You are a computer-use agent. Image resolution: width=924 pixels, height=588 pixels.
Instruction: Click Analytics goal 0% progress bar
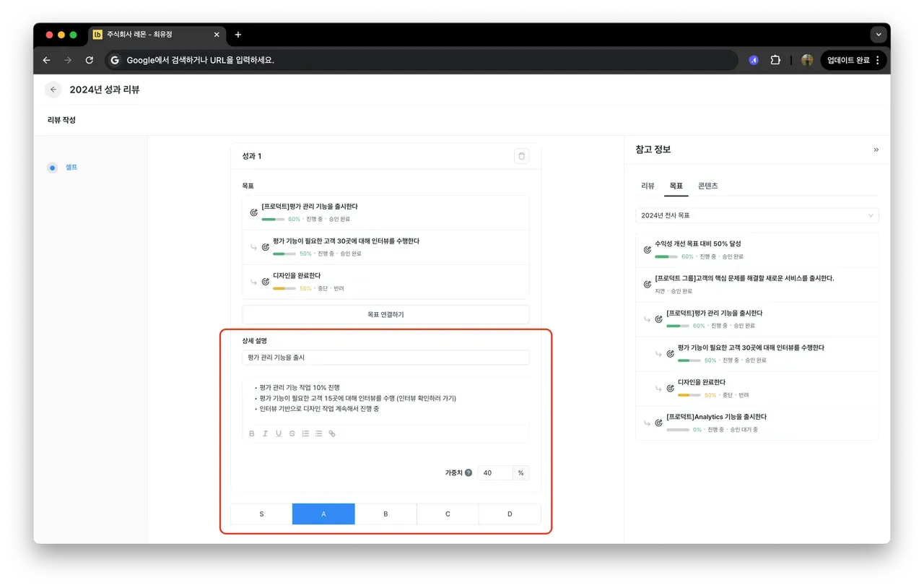tap(677, 430)
